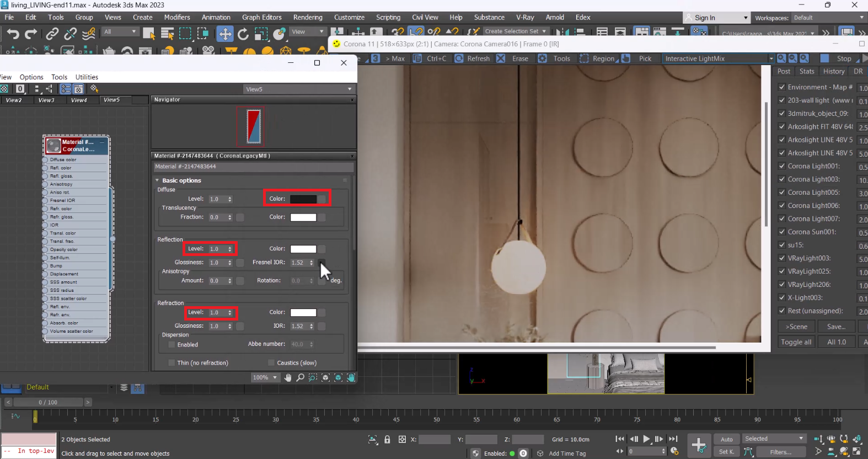Toggle the Environment - Map LightMix checkbox
Image resolution: width=868 pixels, height=459 pixels.
coord(782,87)
